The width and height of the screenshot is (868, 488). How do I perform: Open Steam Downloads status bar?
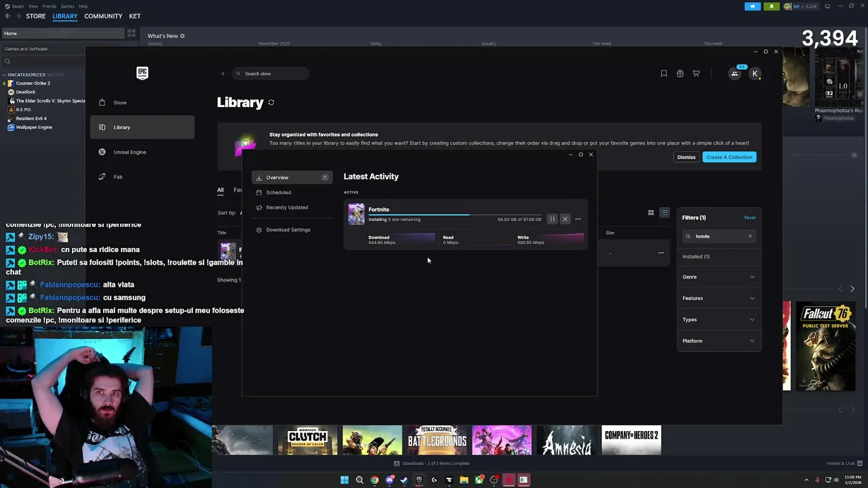point(433,464)
